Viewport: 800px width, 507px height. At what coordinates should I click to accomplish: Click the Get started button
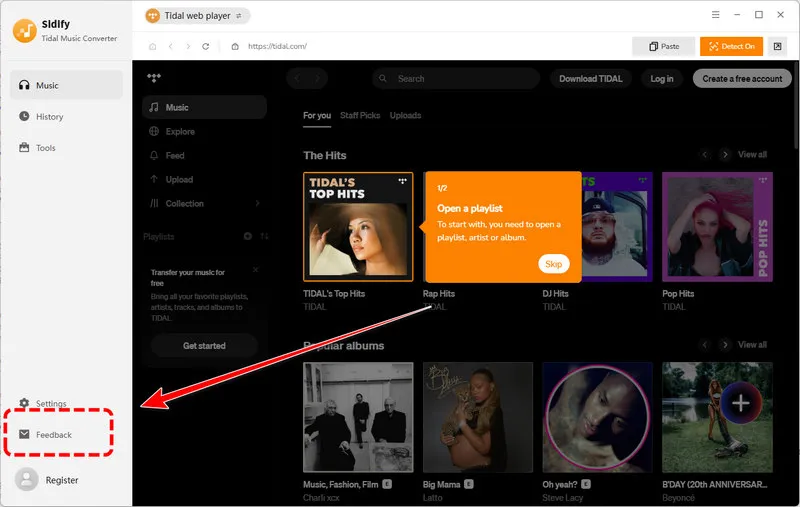point(204,346)
